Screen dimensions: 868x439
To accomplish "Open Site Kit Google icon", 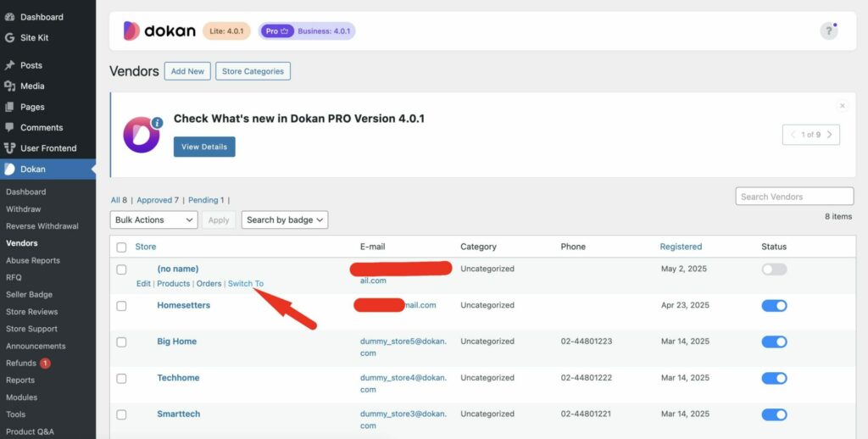I will pos(9,37).
